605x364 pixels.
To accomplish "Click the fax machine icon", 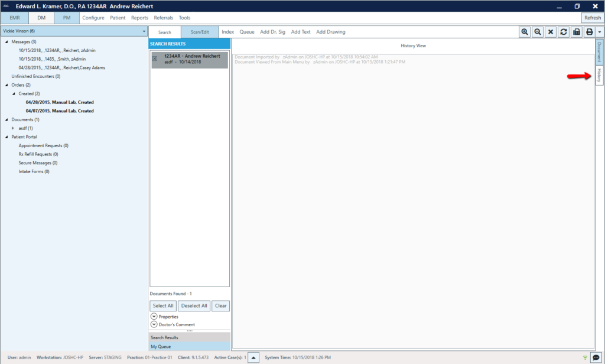I will tap(577, 32).
